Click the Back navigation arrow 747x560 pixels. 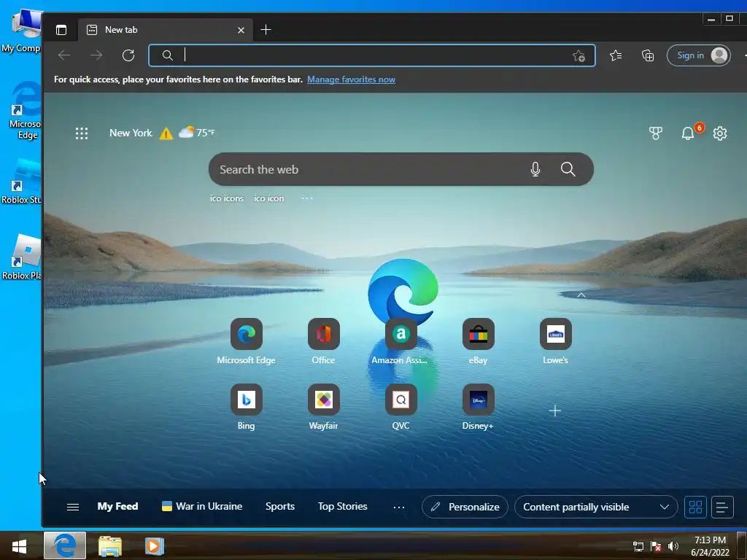tap(64, 55)
